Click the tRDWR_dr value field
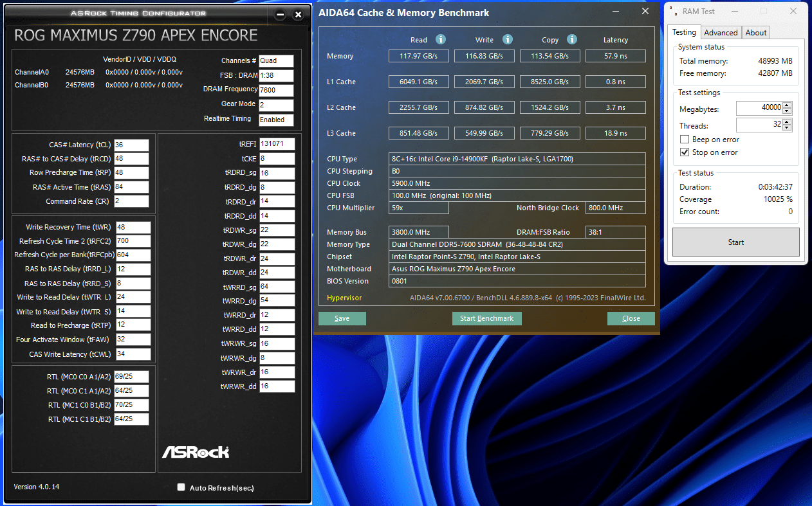Image resolution: width=812 pixels, height=506 pixels. pyautogui.click(x=277, y=258)
